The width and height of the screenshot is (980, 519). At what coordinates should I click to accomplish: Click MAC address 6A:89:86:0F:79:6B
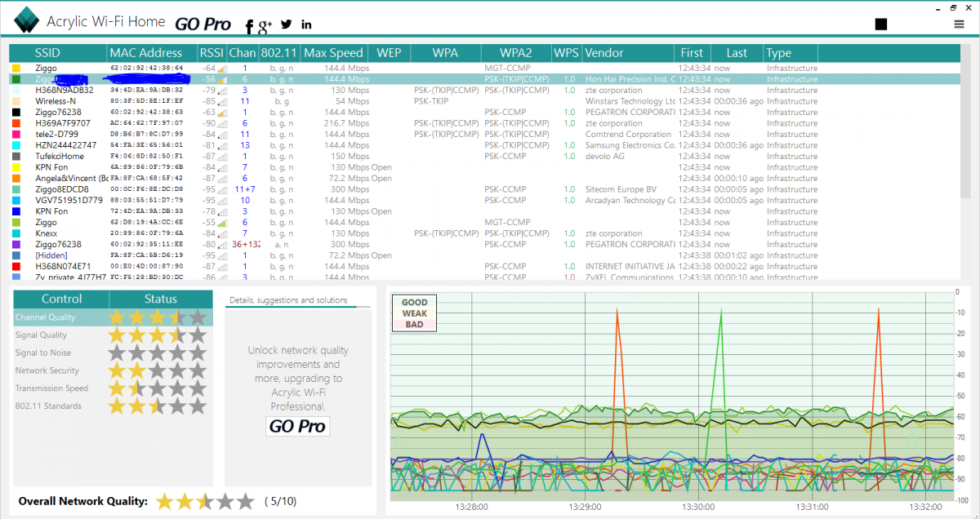pos(147,167)
